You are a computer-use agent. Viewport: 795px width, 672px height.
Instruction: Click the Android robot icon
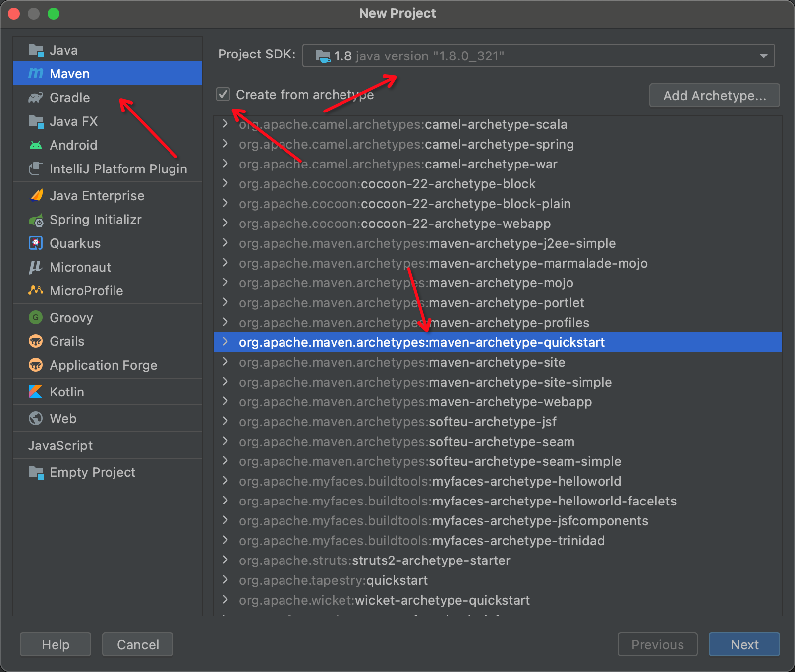(x=36, y=145)
